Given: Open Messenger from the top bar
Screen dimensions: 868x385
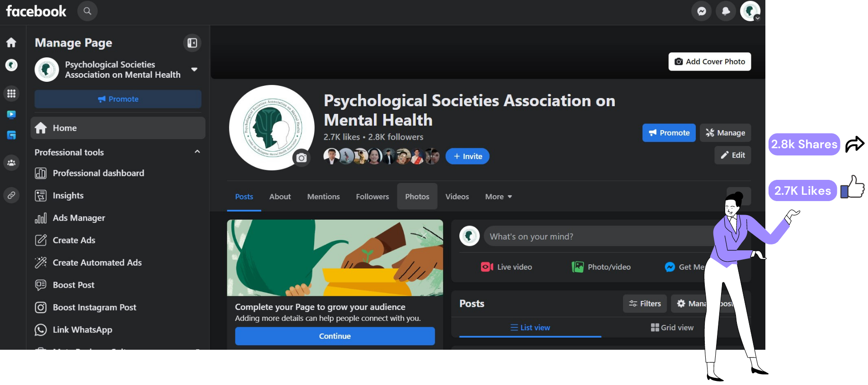Looking at the screenshot, I should 702,11.
